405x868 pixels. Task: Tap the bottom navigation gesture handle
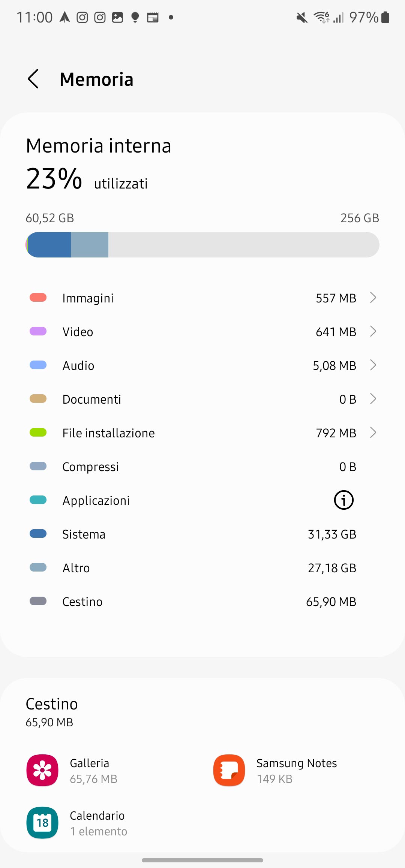pos(202,860)
